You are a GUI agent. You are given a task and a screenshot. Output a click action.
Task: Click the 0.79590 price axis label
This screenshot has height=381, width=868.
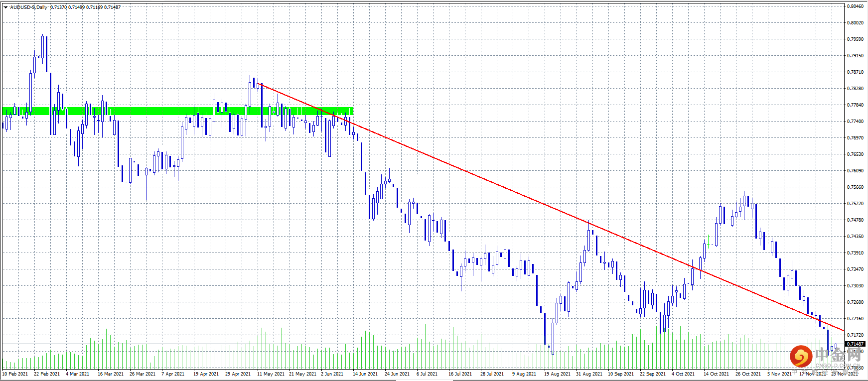pyautogui.click(x=856, y=39)
